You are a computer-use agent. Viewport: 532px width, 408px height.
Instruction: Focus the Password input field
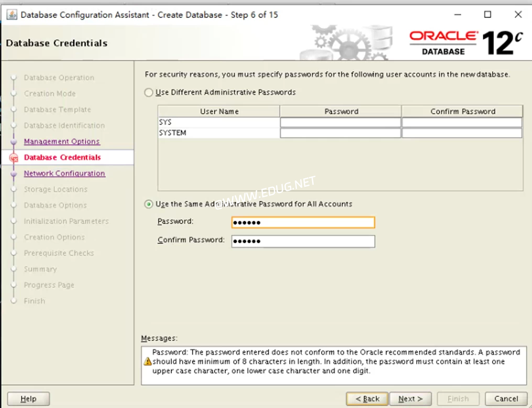tap(303, 222)
